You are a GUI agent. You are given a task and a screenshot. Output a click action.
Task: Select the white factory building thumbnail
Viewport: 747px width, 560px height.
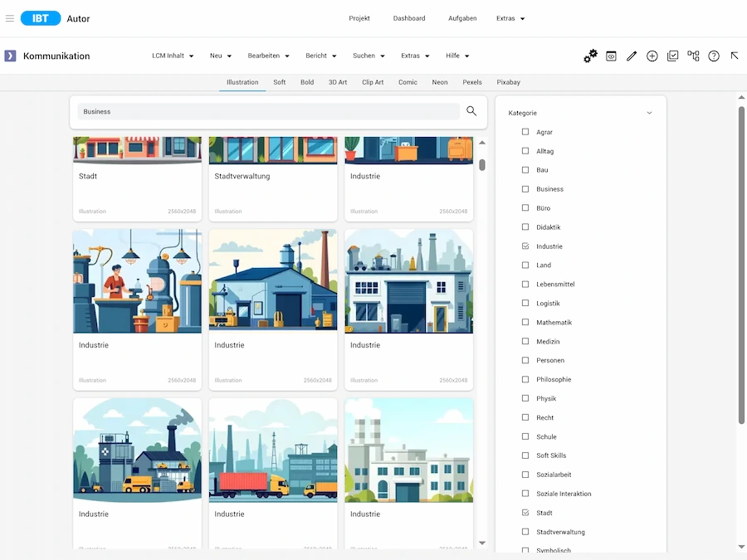point(408,450)
